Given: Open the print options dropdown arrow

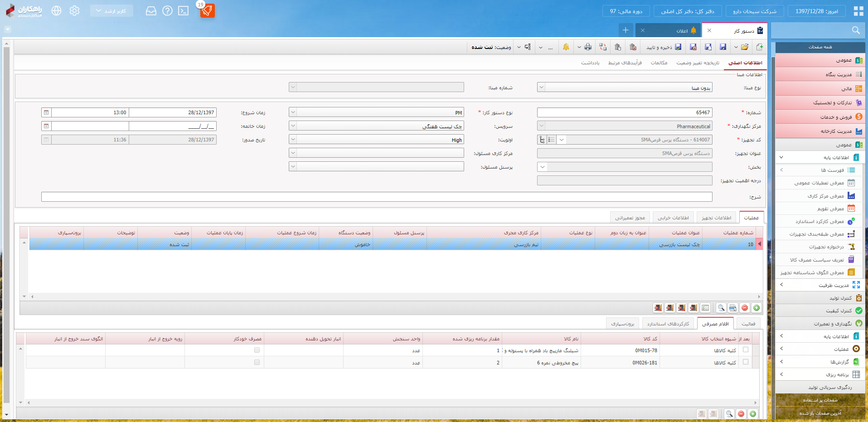Looking at the screenshot, I should coord(579,47).
